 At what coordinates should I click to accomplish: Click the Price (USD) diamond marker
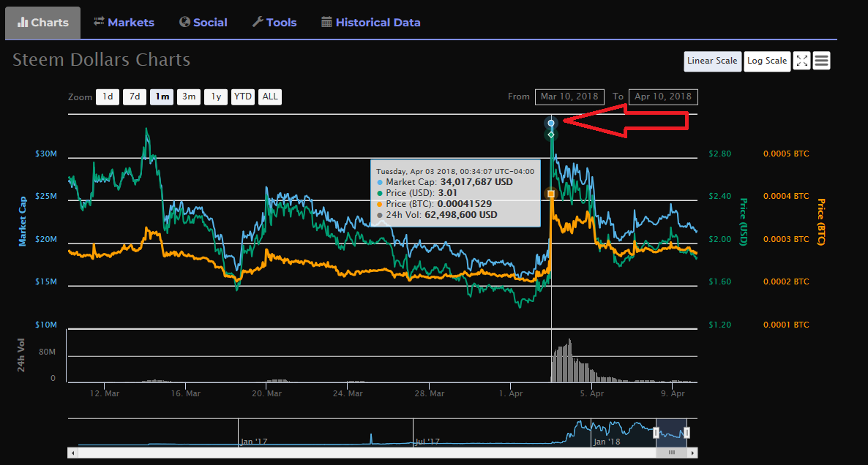pyautogui.click(x=551, y=135)
